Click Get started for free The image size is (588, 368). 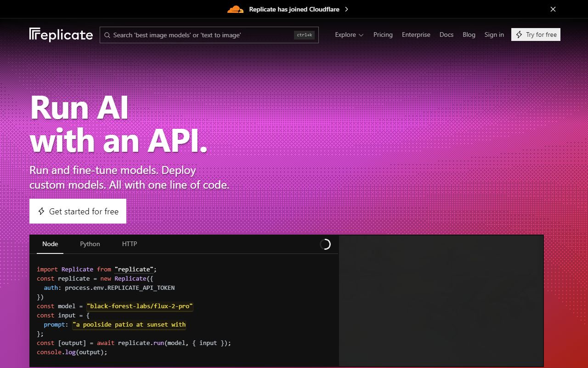tap(78, 211)
